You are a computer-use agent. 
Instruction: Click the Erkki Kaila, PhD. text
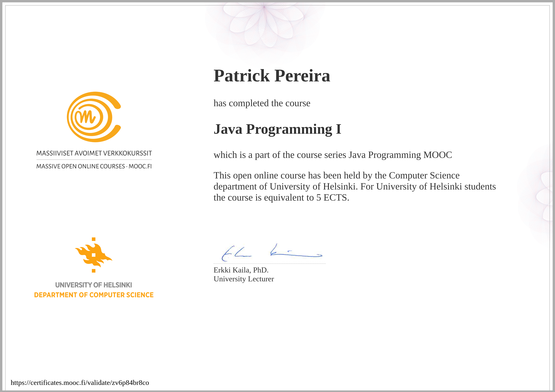[241, 270]
